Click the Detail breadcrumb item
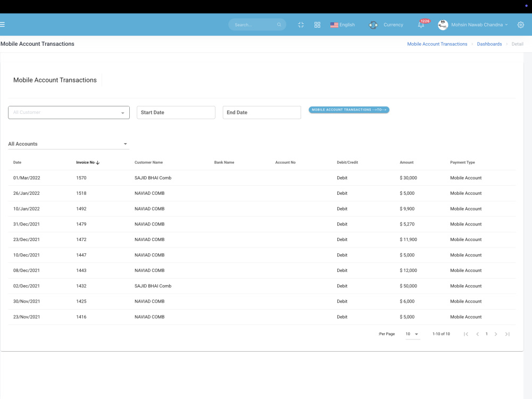 point(518,44)
